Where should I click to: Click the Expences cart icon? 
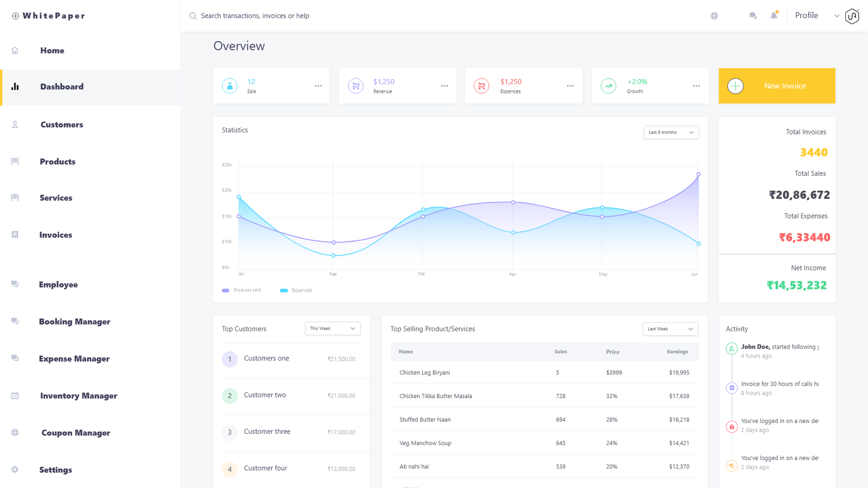tap(481, 86)
